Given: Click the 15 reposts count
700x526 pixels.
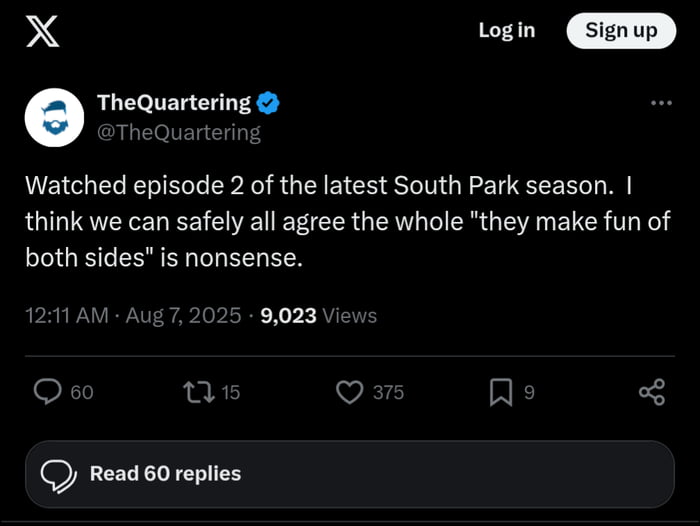Looking at the screenshot, I should coord(231,393).
